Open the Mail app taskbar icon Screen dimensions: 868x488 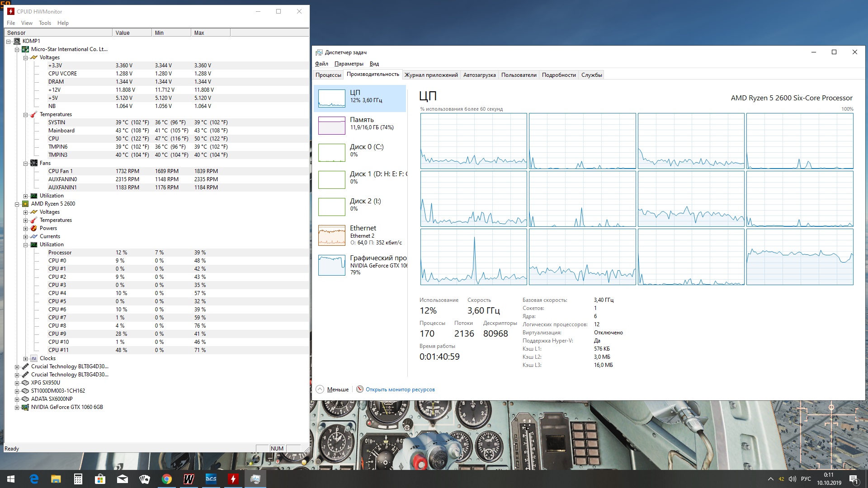[123, 479]
